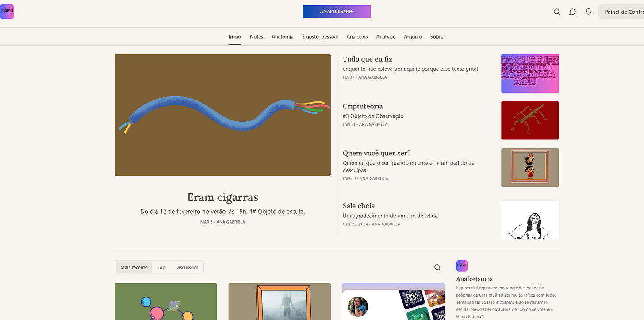Viewport: 644px width, 320px height.
Task: Open the Painel de Controle button
Action: 621,12
